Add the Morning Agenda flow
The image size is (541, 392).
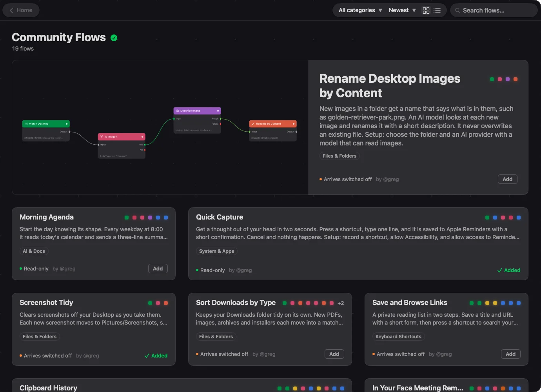(158, 269)
